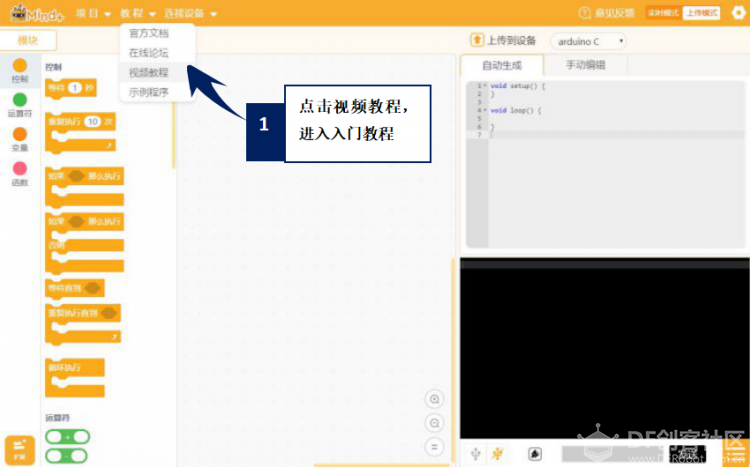Click the workspace horizontal scrollbar

383,465
